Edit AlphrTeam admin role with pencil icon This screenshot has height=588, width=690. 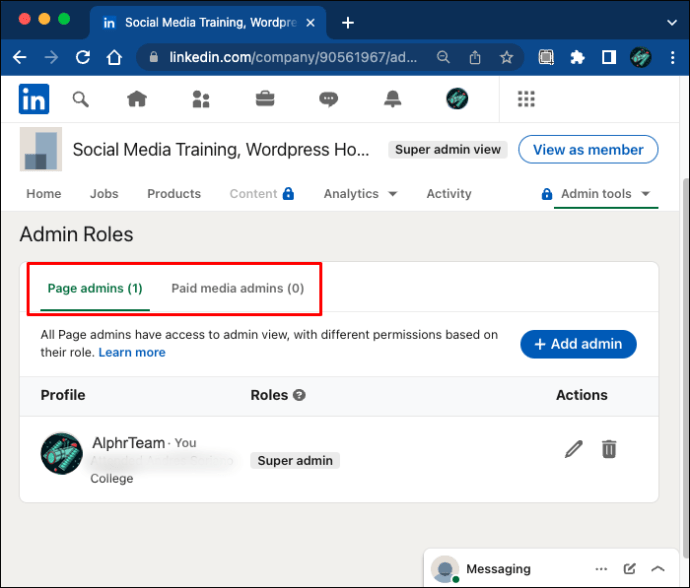[x=573, y=449]
